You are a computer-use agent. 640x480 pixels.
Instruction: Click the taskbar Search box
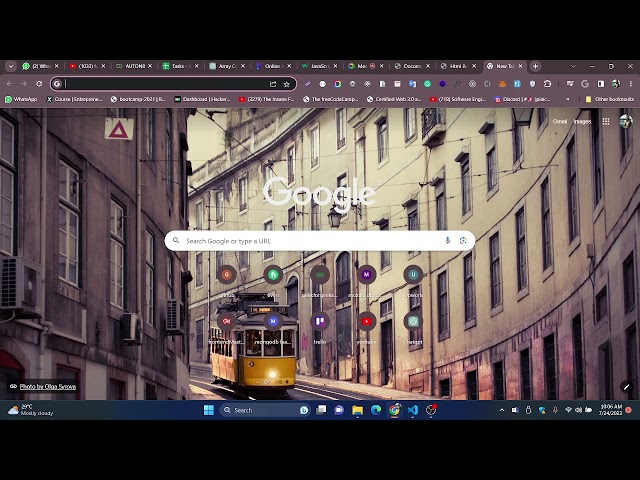coord(264,410)
